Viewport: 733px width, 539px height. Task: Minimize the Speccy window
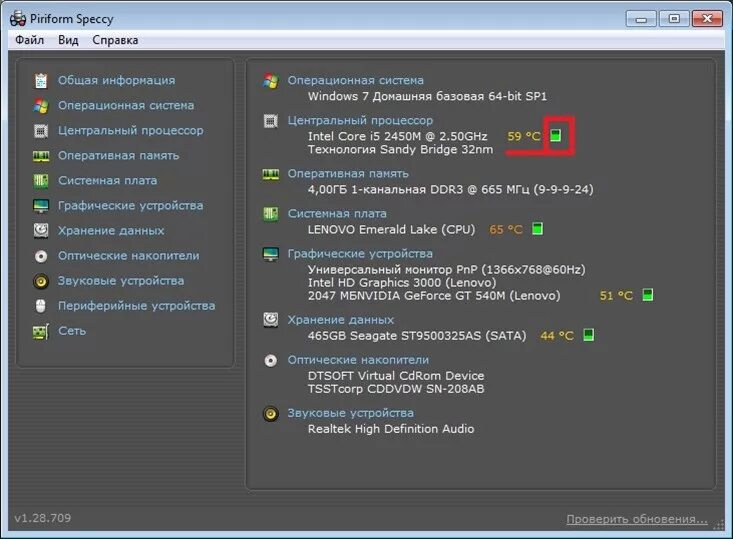[641, 19]
